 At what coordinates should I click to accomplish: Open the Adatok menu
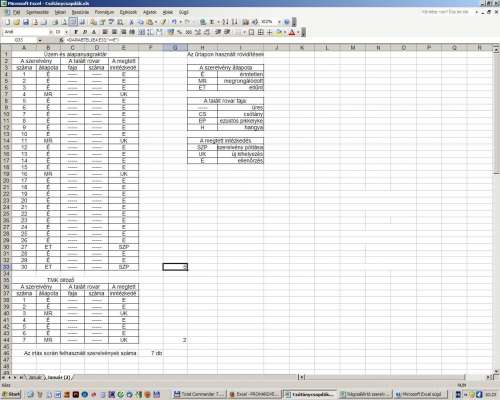pos(150,12)
